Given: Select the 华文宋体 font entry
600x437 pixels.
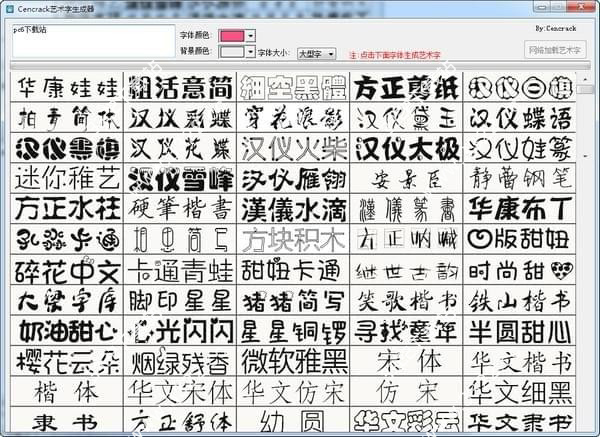Looking at the screenshot, I should coord(180,392).
